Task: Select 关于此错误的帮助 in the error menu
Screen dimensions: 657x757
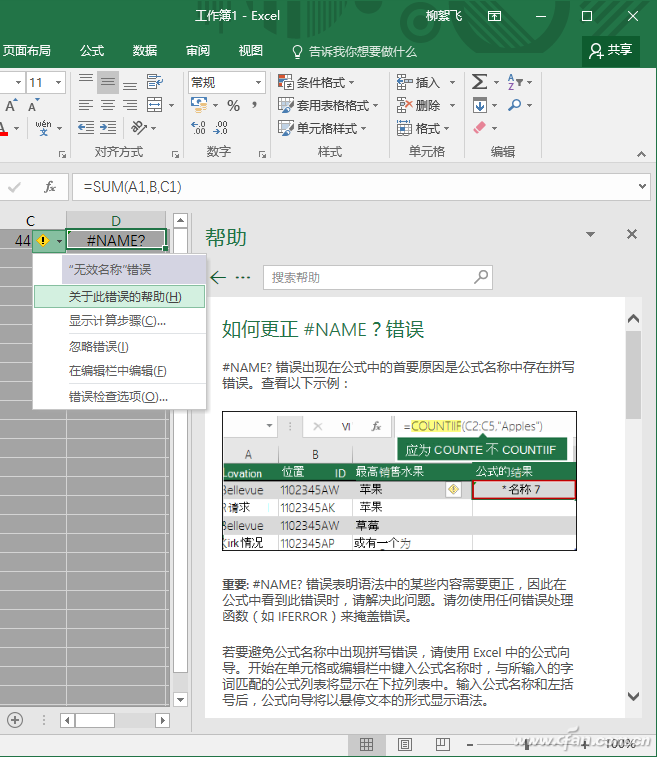Action: click(x=119, y=296)
